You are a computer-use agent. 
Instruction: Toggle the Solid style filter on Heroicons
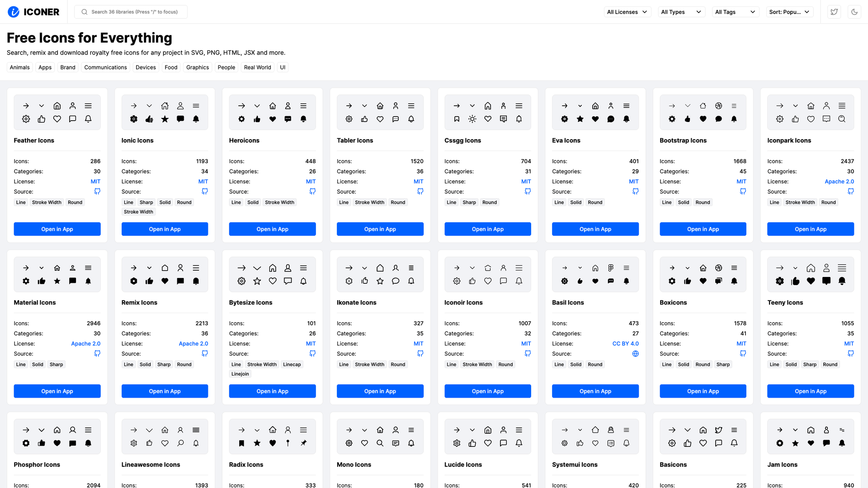coord(253,202)
